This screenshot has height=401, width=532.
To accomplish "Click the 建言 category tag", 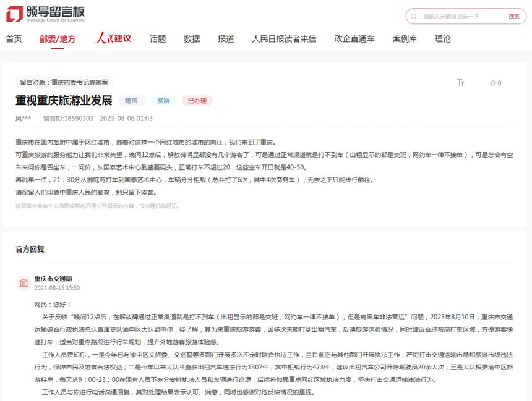I will (132, 99).
